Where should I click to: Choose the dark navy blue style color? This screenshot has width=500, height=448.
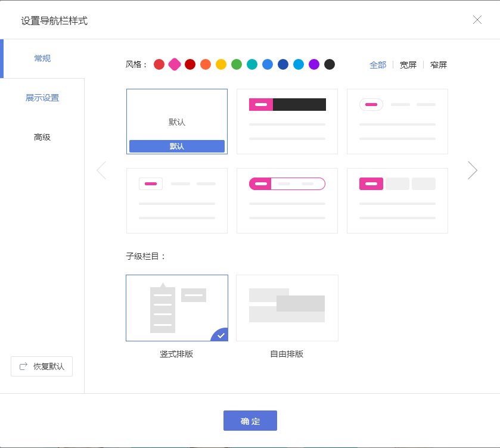coord(283,64)
